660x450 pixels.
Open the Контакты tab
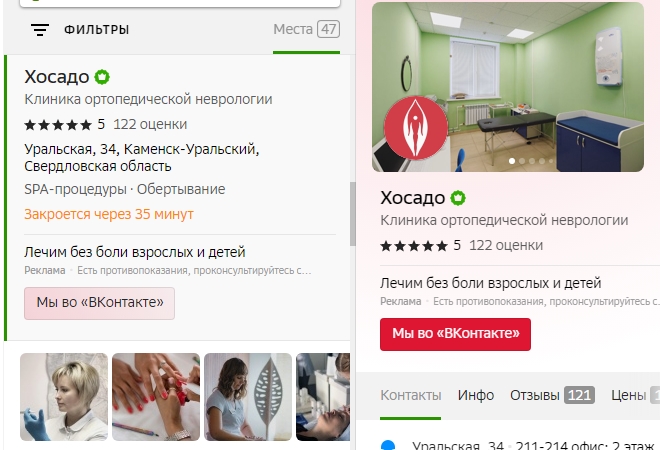click(x=410, y=395)
